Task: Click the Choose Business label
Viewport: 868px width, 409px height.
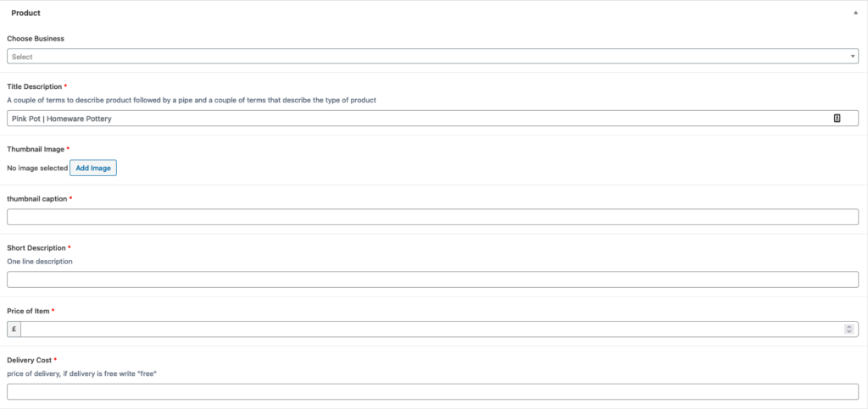Action: click(36, 39)
